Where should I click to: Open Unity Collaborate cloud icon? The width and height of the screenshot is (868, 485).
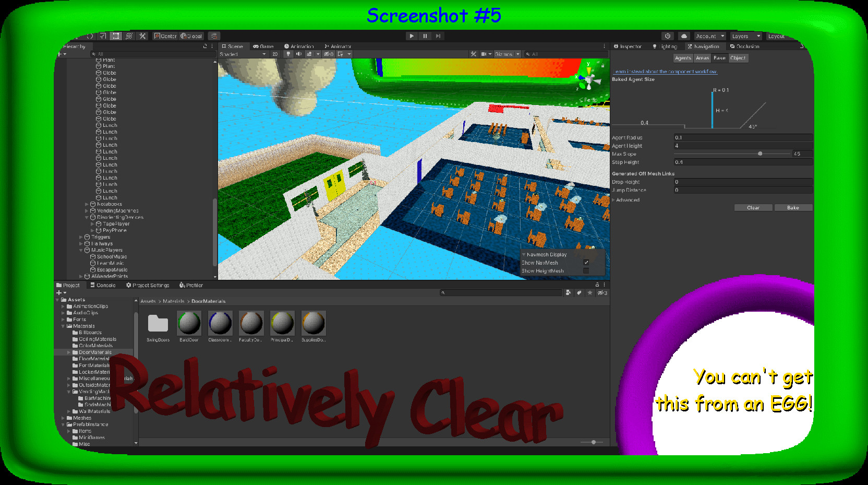point(684,36)
